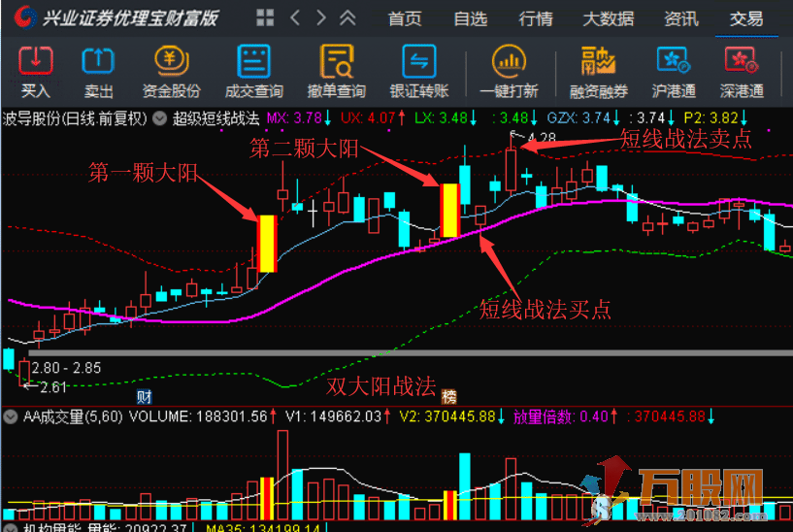Expand dropdown beside 波导股份 title
The height and width of the screenshot is (532, 793).
[x=160, y=118]
